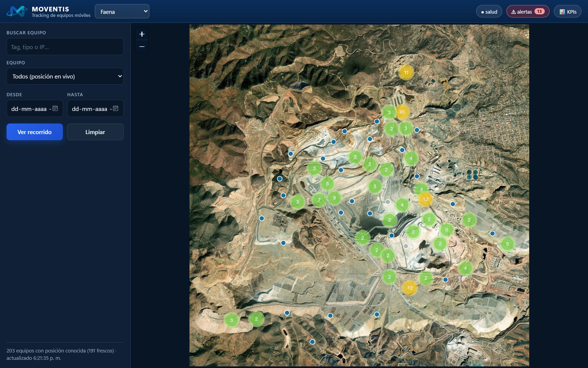
Task: Zoom out with the minus button
Action: tap(142, 47)
